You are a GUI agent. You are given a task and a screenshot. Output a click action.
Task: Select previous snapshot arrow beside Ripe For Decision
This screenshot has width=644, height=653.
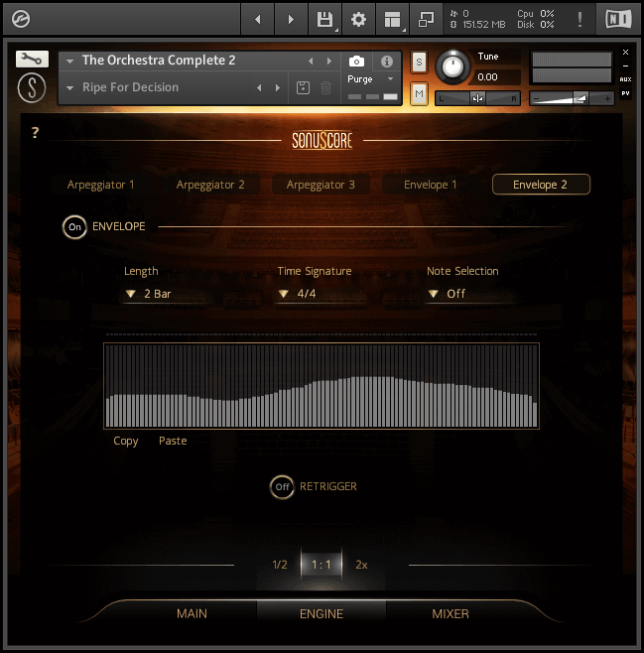pos(259,88)
